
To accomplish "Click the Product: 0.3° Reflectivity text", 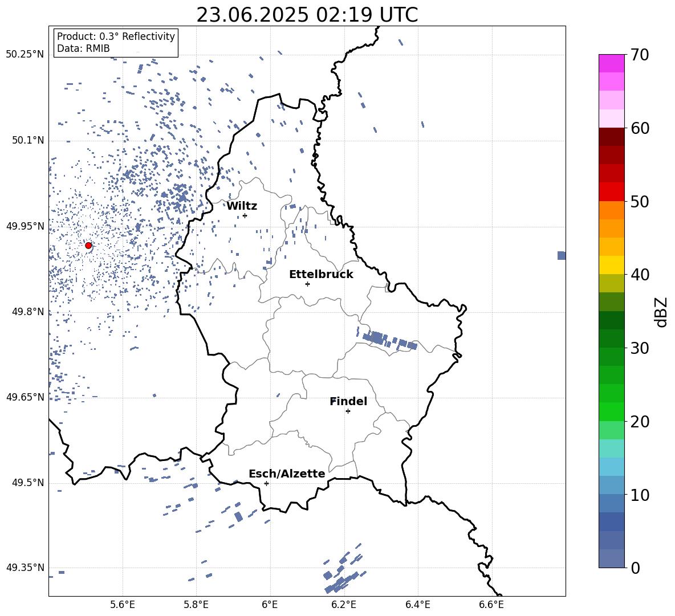I will 116,36.
